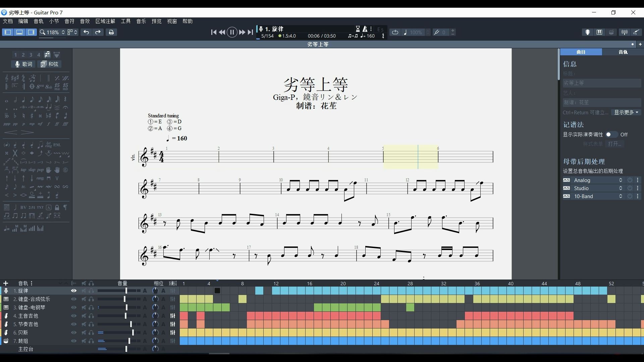Select the quarter note duration icon
644x362 pixels.
tap(23, 100)
